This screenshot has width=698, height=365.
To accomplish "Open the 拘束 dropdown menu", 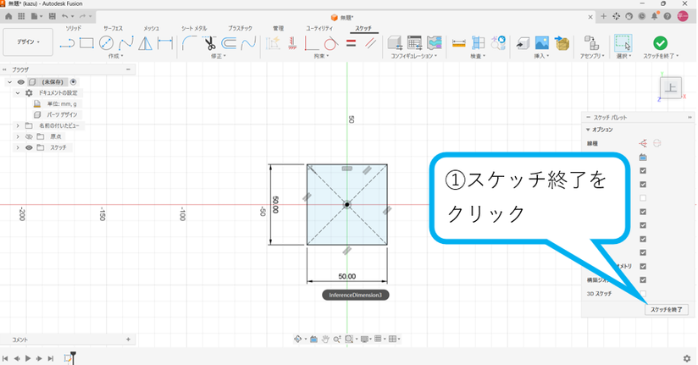I will click(x=321, y=56).
